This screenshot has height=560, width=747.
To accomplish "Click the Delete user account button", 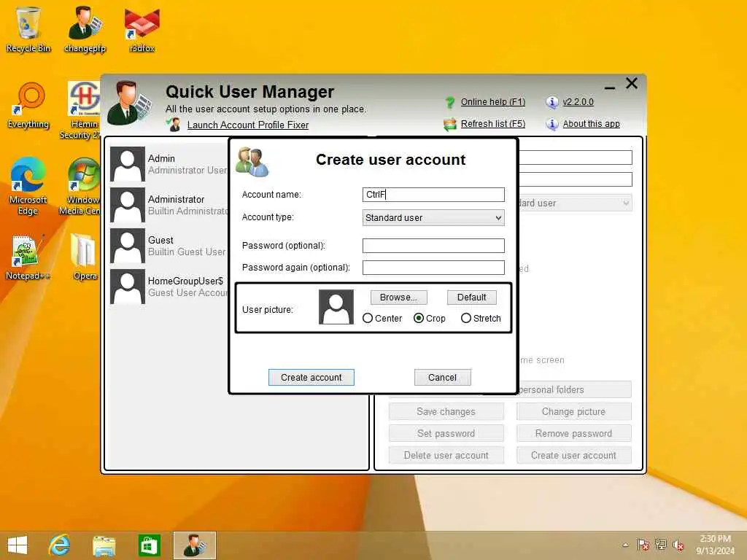I will pyautogui.click(x=446, y=455).
